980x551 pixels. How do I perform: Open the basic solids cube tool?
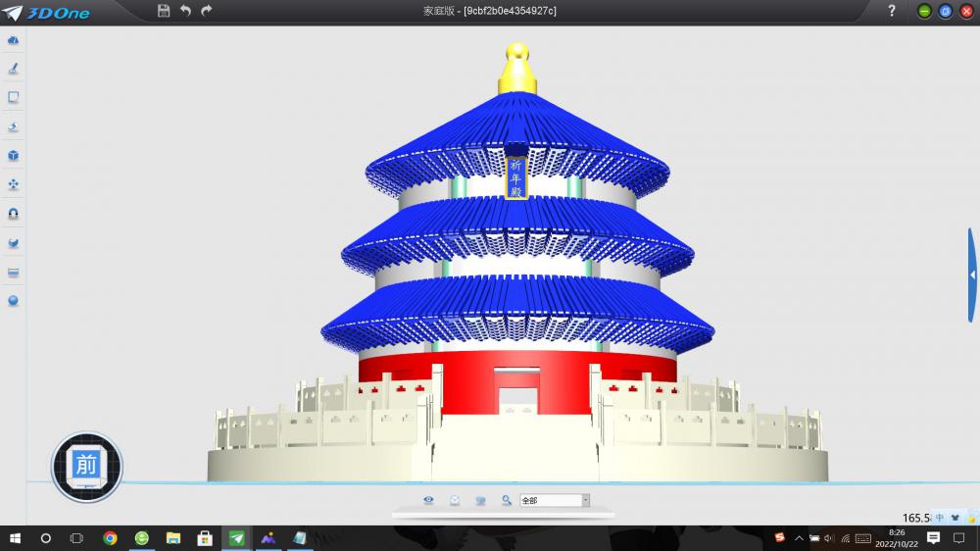pyautogui.click(x=13, y=156)
